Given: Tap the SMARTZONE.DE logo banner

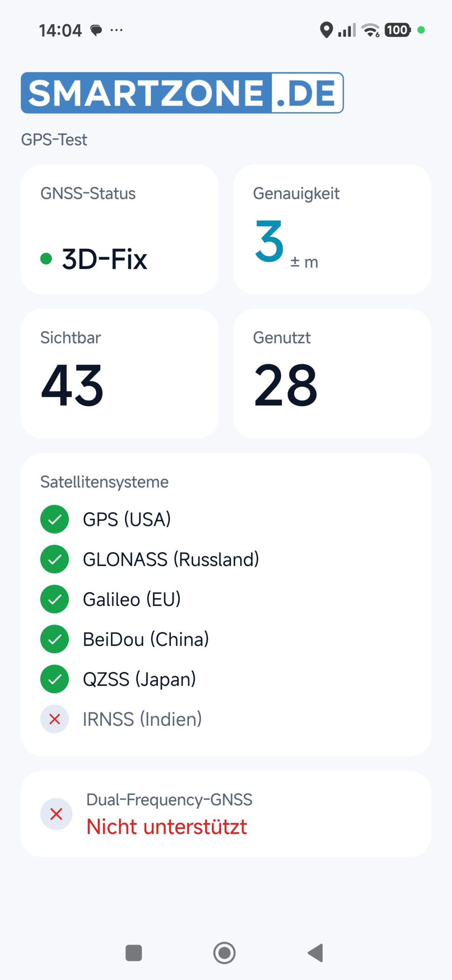Looking at the screenshot, I should point(182,93).
